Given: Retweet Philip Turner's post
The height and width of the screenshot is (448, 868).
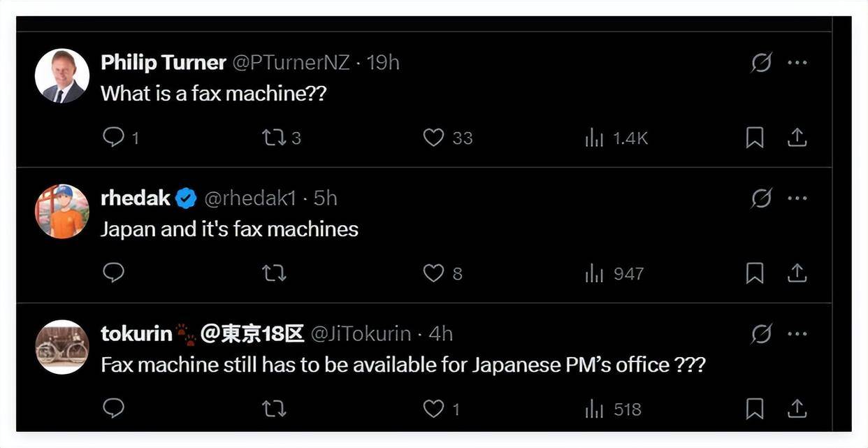Looking at the screenshot, I should pyautogui.click(x=272, y=136).
